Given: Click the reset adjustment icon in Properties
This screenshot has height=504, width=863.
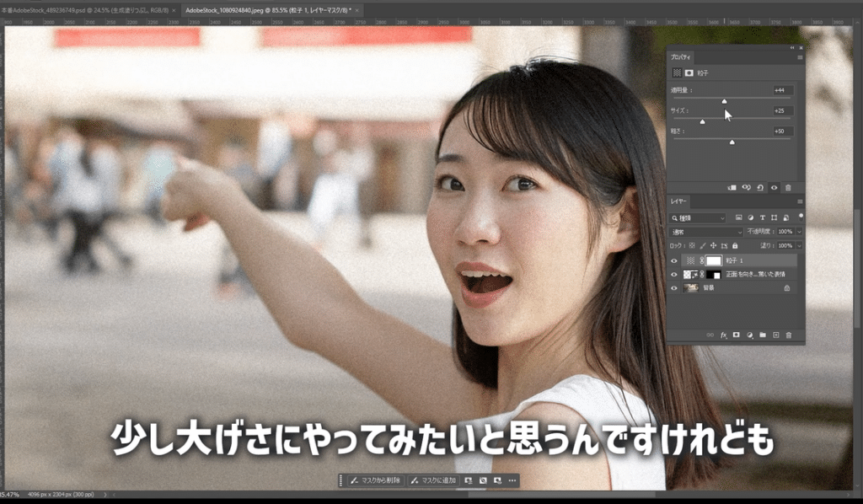Looking at the screenshot, I should tap(760, 188).
